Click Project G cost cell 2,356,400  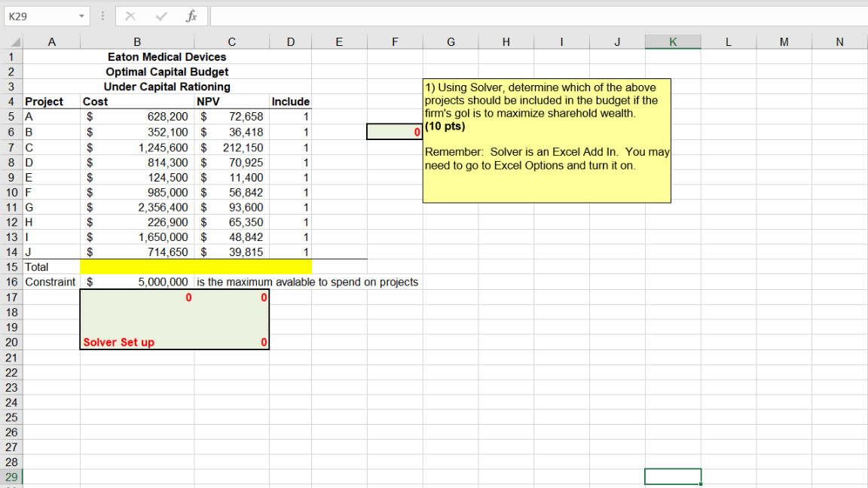[x=137, y=208]
